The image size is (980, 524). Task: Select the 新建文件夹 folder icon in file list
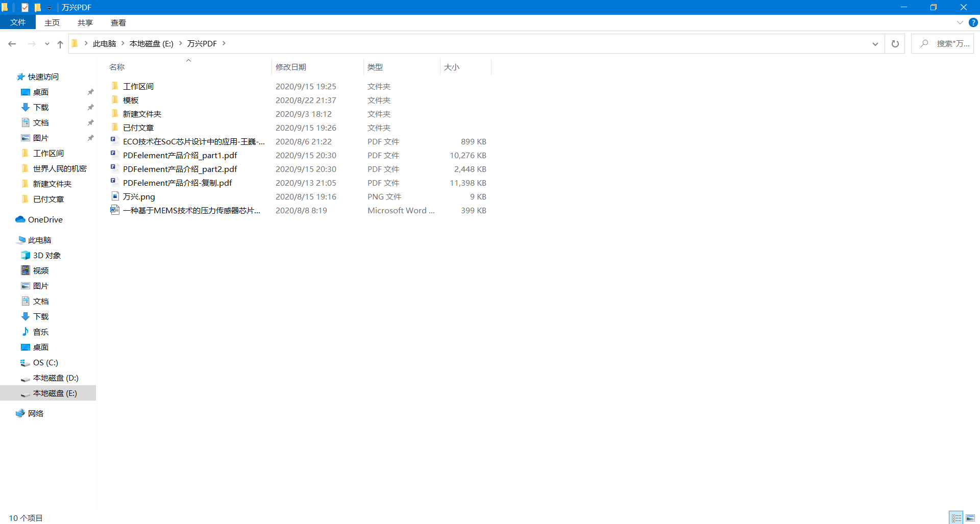115,113
